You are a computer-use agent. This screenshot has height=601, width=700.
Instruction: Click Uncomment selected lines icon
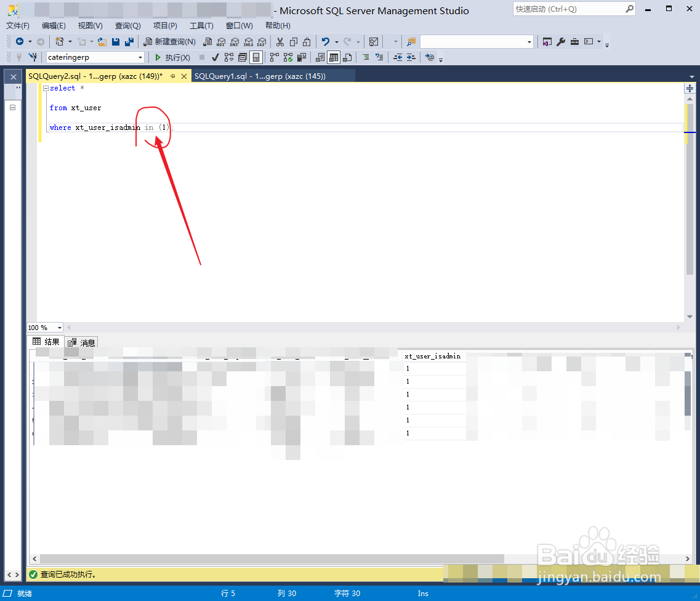pyautogui.click(x=379, y=57)
